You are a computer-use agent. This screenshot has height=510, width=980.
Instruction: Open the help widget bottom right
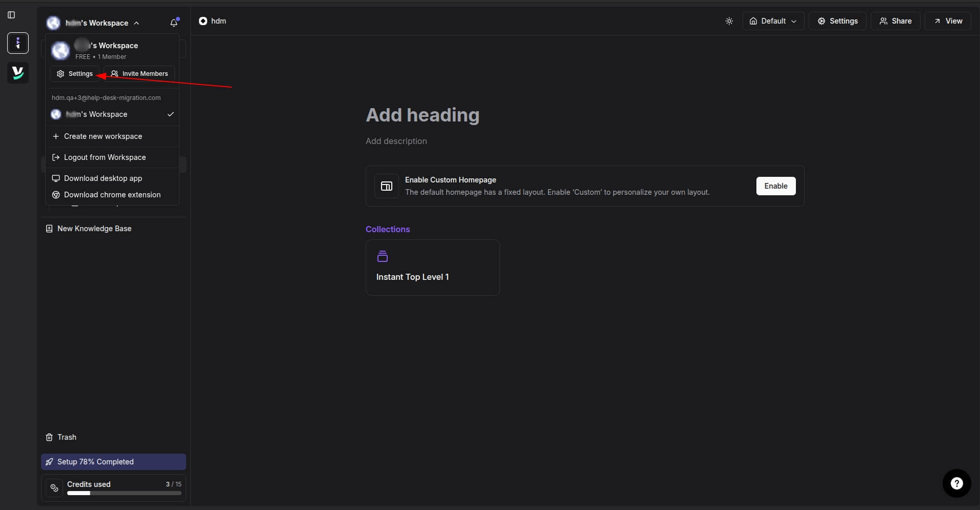(x=956, y=483)
